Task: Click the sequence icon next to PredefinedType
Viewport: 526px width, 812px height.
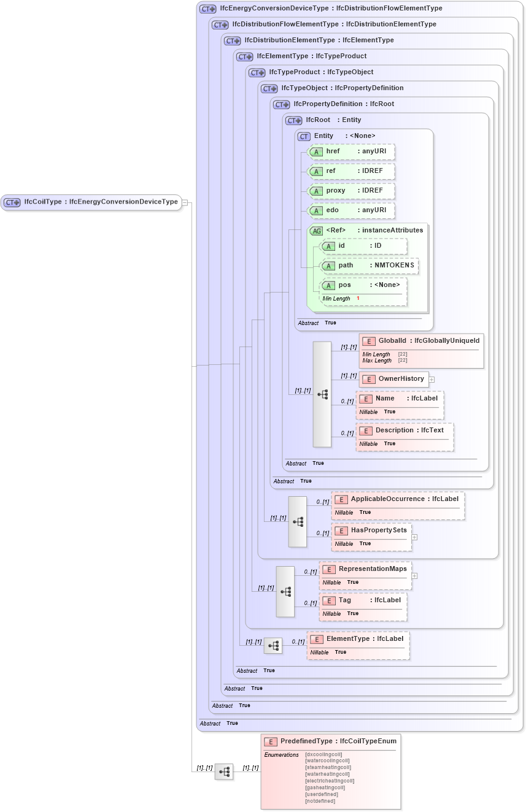Action: pyautogui.click(x=225, y=772)
